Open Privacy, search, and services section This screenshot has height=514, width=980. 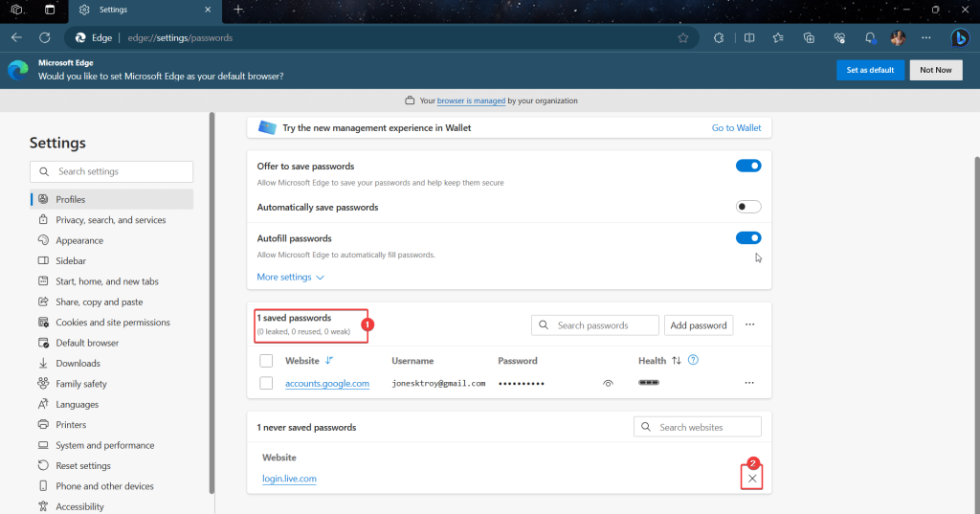(x=112, y=220)
